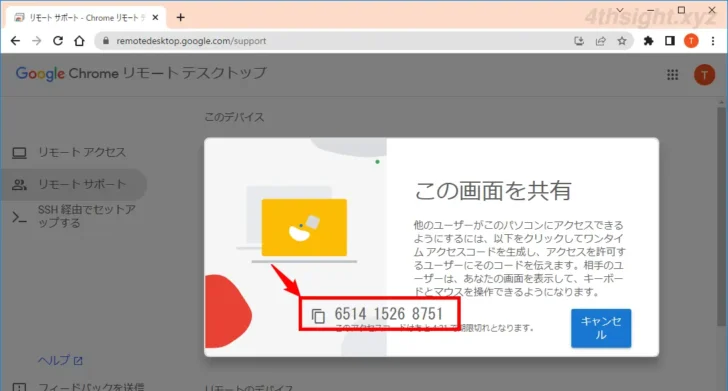
Task: Click the browser home icon
Action: point(79,41)
